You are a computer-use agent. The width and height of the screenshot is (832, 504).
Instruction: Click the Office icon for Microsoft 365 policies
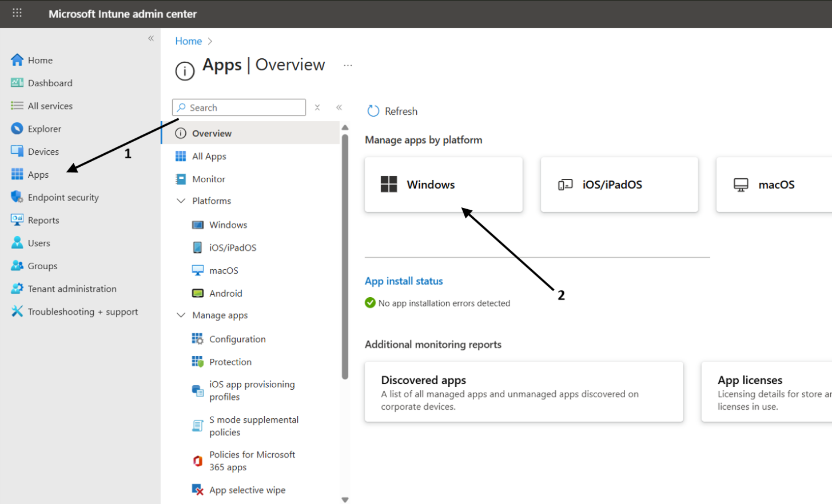click(x=197, y=461)
